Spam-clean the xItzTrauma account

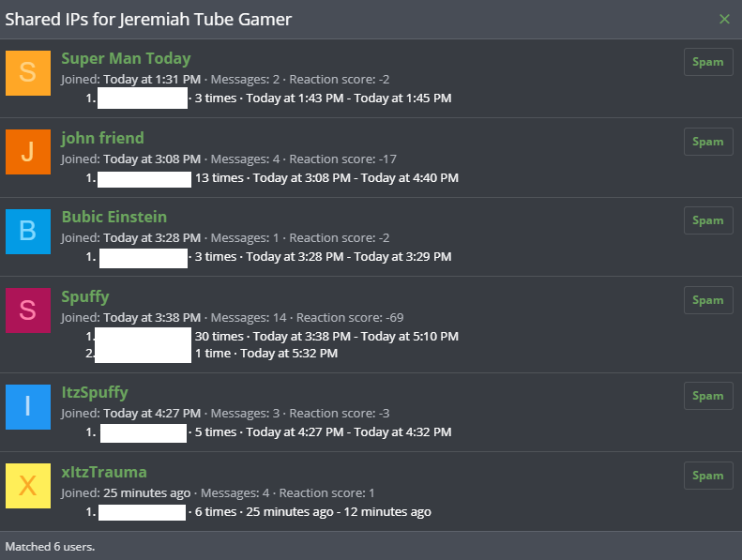pos(708,476)
